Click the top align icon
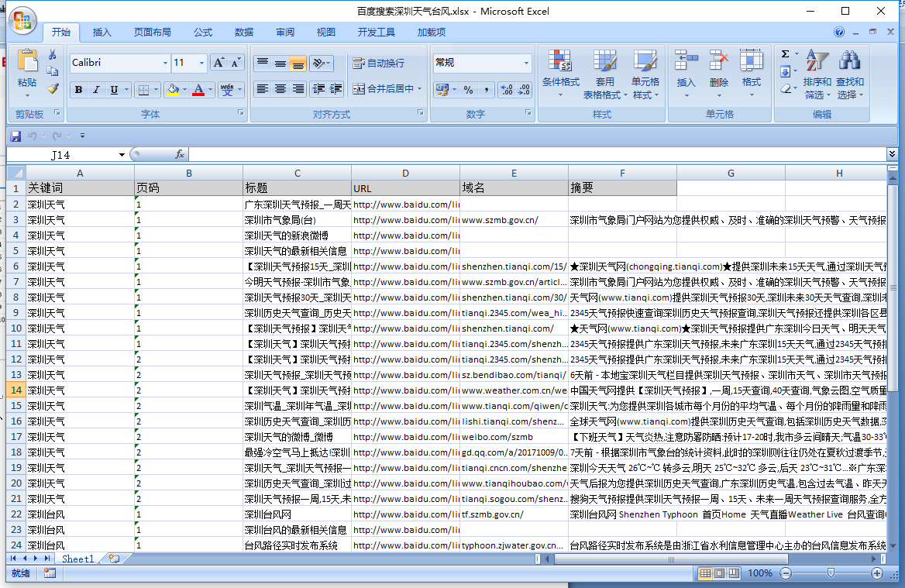 263,63
